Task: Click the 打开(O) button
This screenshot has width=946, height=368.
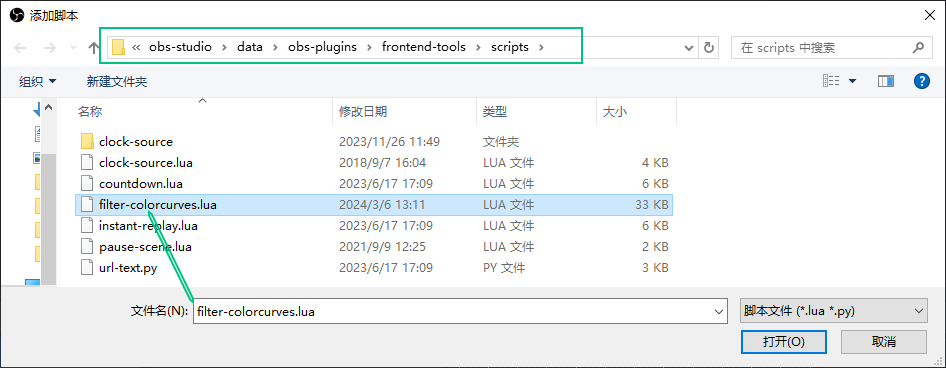Action: [x=784, y=341]
